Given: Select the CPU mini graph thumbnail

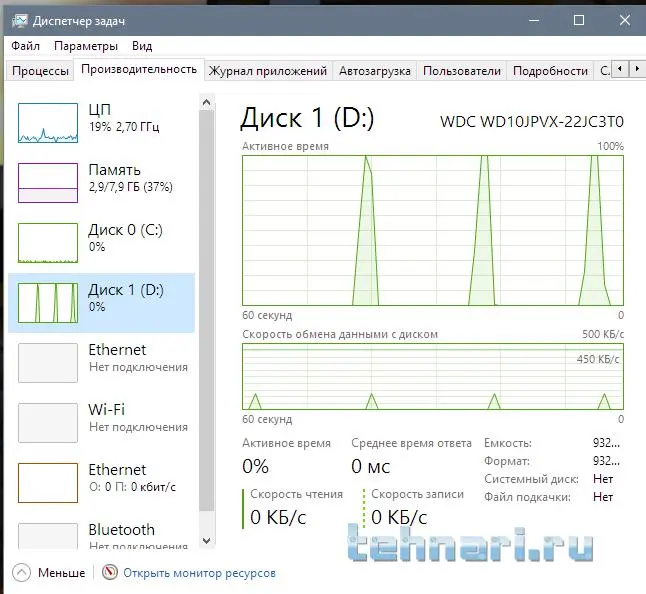Looking at the screenshot, I should tap(48, 123).
